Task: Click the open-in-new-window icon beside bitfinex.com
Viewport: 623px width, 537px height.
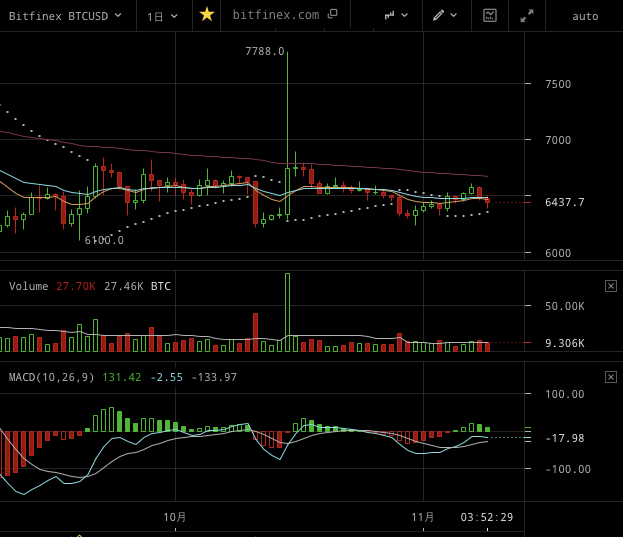Action: pos(332,14)
